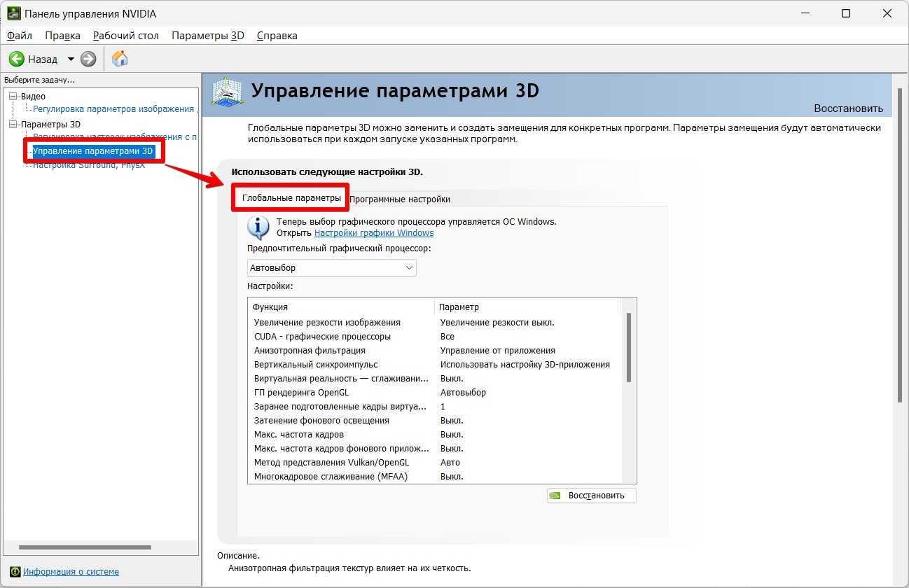
Task: Open Информация о системе link
Action: click(71, 572)
